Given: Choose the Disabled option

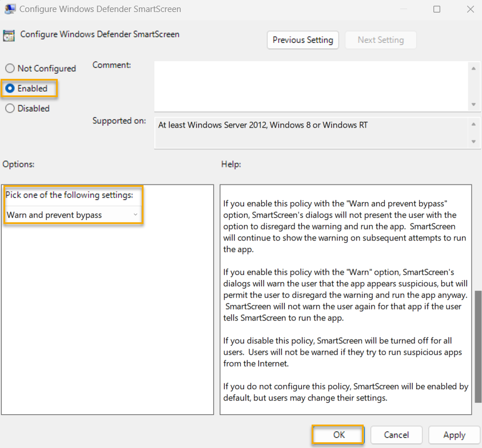Looking at the screenshot, I should (x=10, y=108).
